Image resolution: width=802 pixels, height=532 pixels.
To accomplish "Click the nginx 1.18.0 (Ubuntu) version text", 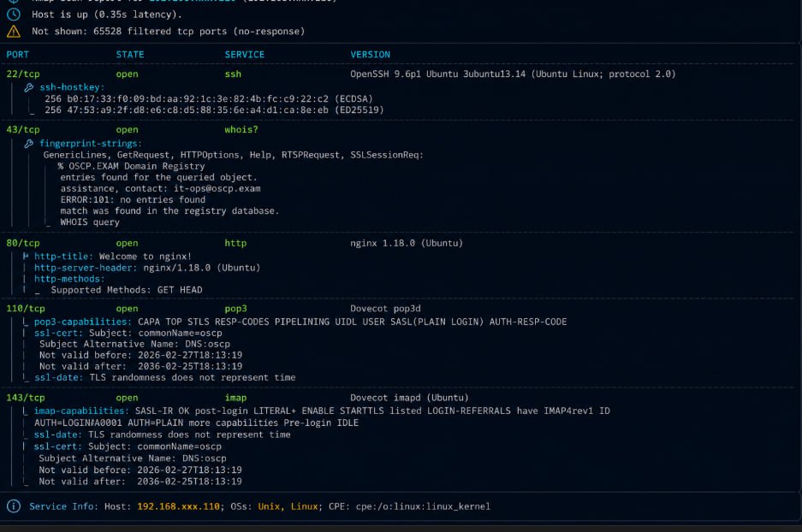I will pyautogui.click(x=407, y=243).
